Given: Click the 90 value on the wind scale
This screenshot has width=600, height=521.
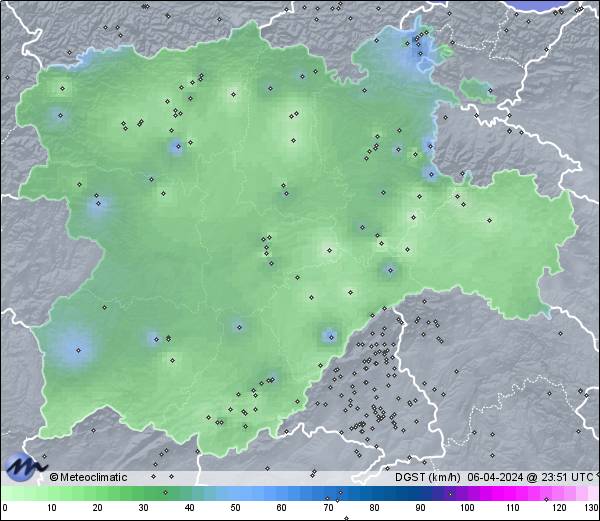Looking at the screenshot, I should point(420,508).
